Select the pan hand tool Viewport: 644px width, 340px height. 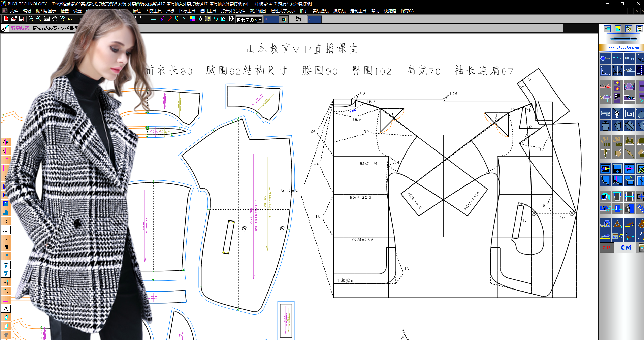click(x=55, y=19)
